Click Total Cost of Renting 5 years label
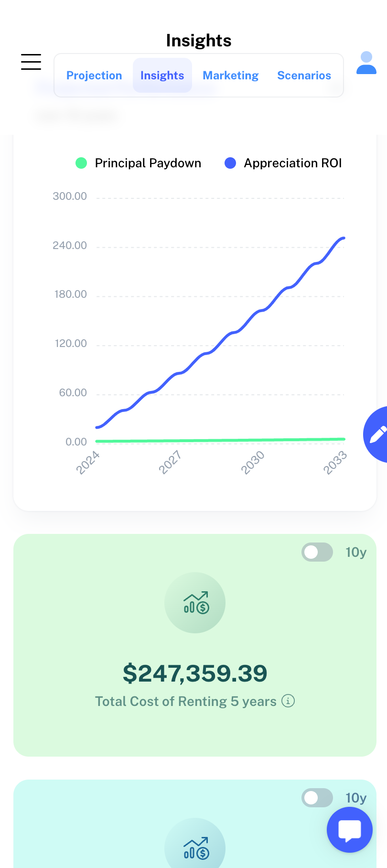The width and height of the screenshot is (387, 868). [x=186, y=701]
